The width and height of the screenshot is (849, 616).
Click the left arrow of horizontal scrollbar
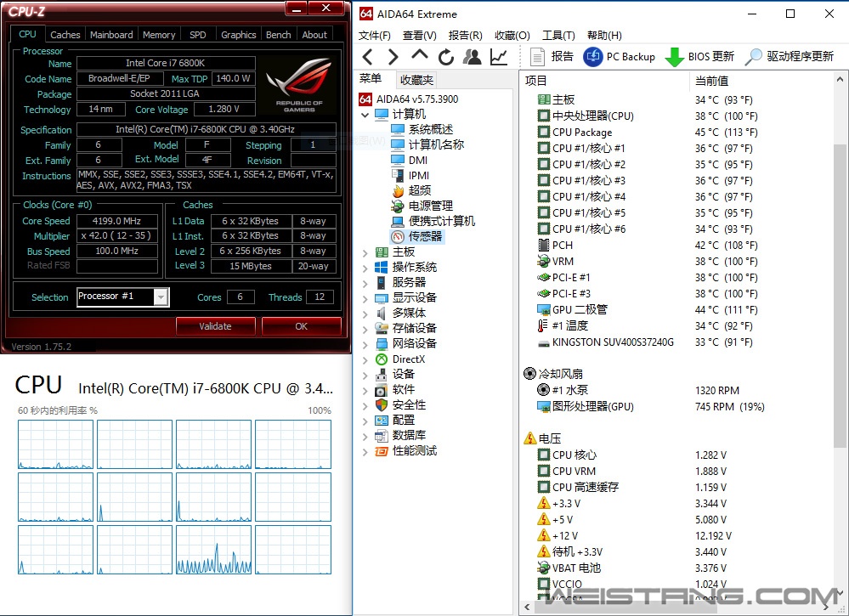click(527, 607)
